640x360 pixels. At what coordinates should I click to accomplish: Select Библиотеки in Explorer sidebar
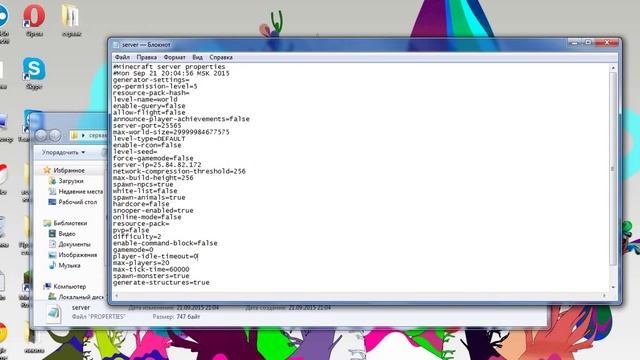[70, 223]
